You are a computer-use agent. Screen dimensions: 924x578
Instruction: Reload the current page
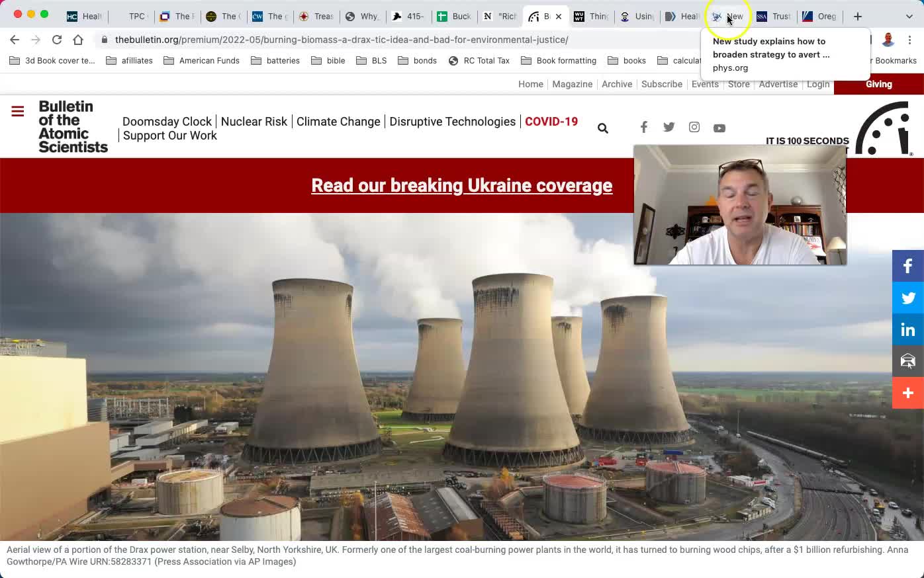coord(57,40)
